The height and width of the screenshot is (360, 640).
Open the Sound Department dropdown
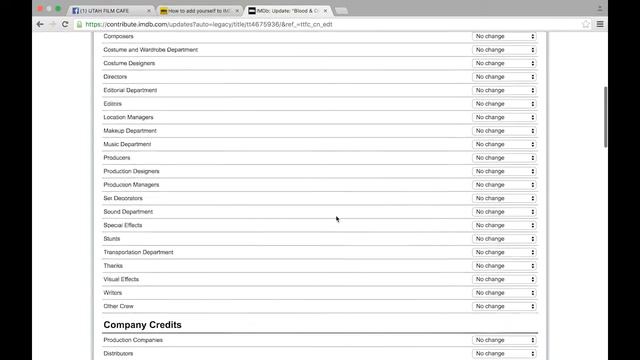tap(504, 211)
